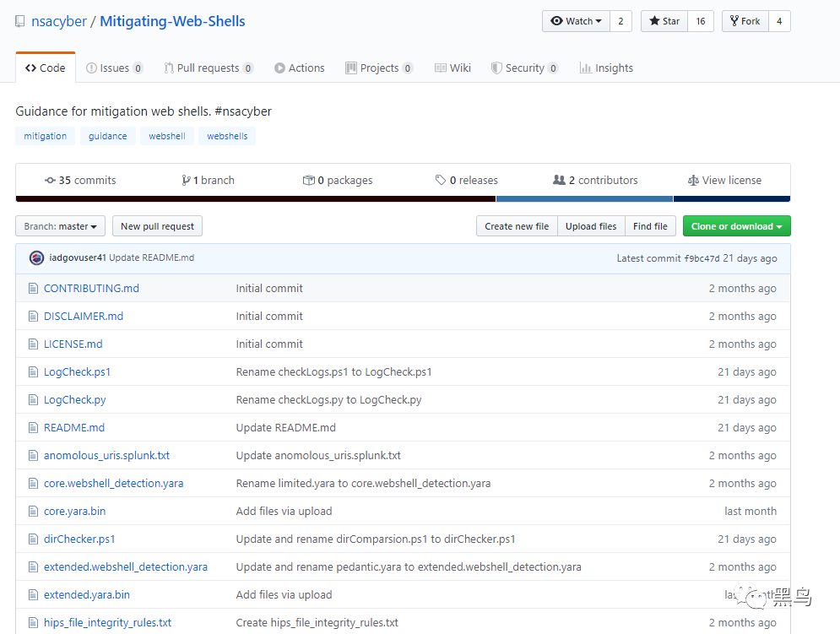Fork the repository
The height and width of the screenshot is (634, 840).
point(745,21)
